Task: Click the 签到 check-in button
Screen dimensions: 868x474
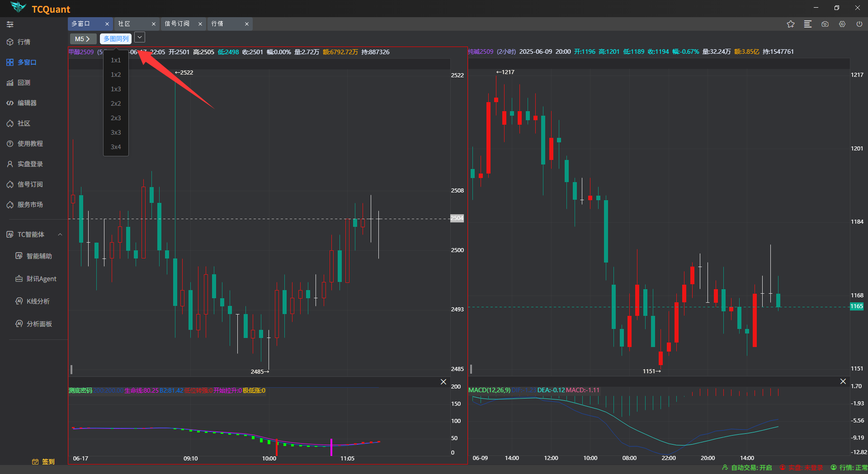Action: point(44,461)
